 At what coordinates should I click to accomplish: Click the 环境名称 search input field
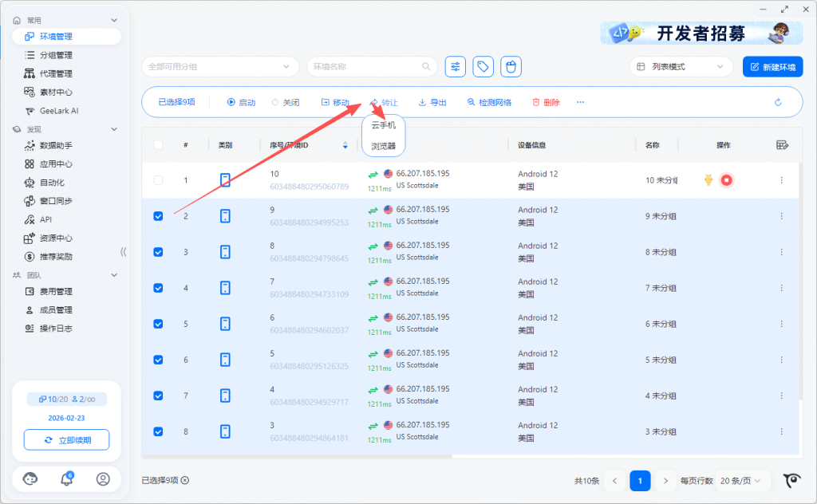click(x=367, y=67)
